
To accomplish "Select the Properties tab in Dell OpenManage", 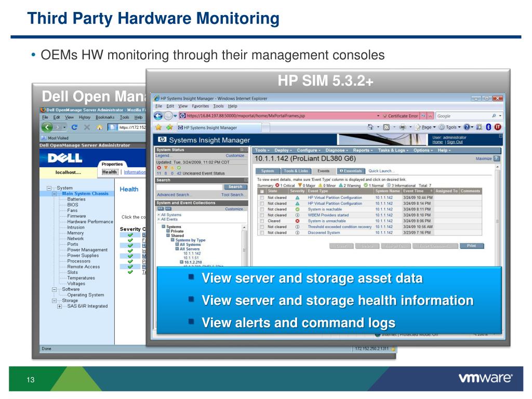I will coord(112,164).
